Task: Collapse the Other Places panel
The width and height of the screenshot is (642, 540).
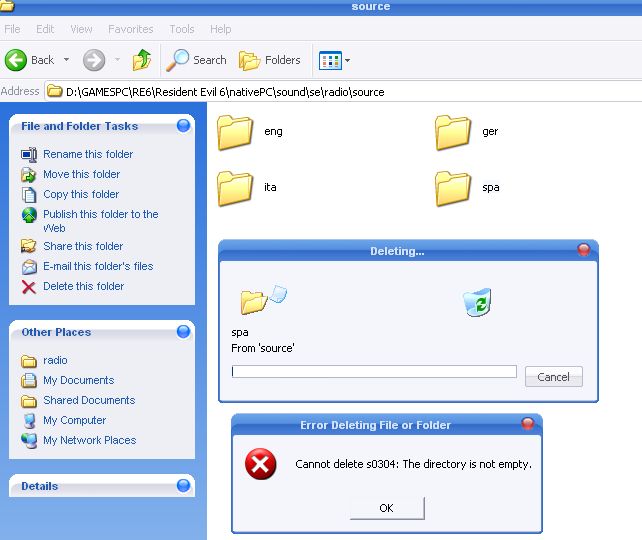Action: click(x=183, y=332)
